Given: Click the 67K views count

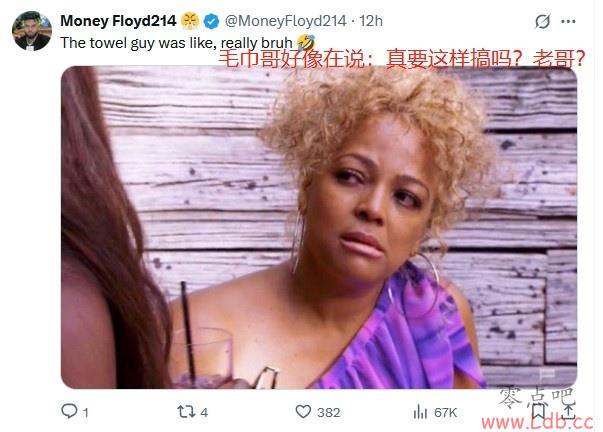Looking at the screenshot, I should (x=445, y=413).
